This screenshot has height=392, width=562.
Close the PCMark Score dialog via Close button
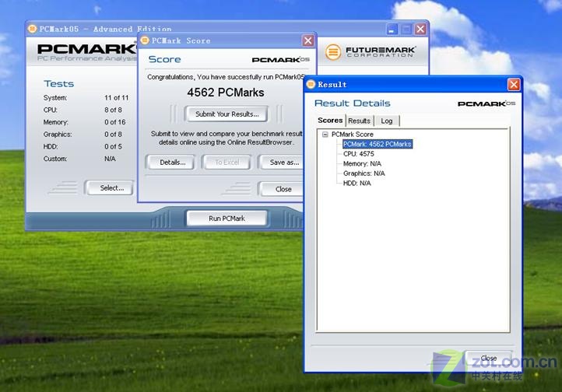tap(282, 189)
